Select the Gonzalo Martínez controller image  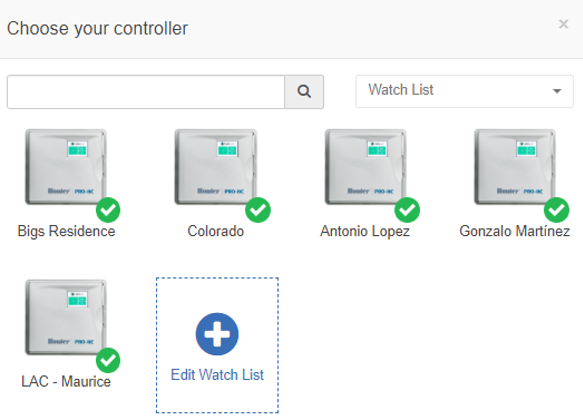[515, 167]
